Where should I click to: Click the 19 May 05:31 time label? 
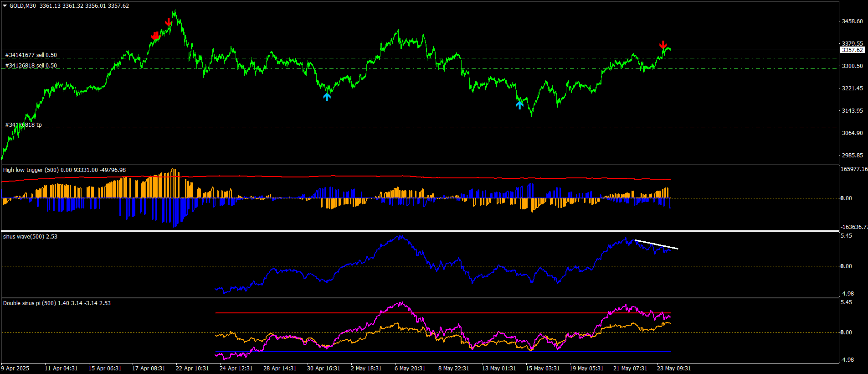coord(586,369)
